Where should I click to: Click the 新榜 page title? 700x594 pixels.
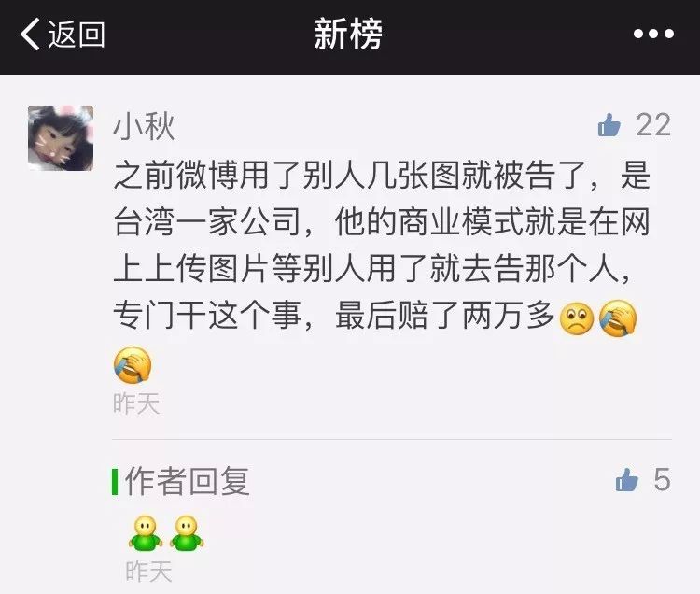click(x=348, y=34)
